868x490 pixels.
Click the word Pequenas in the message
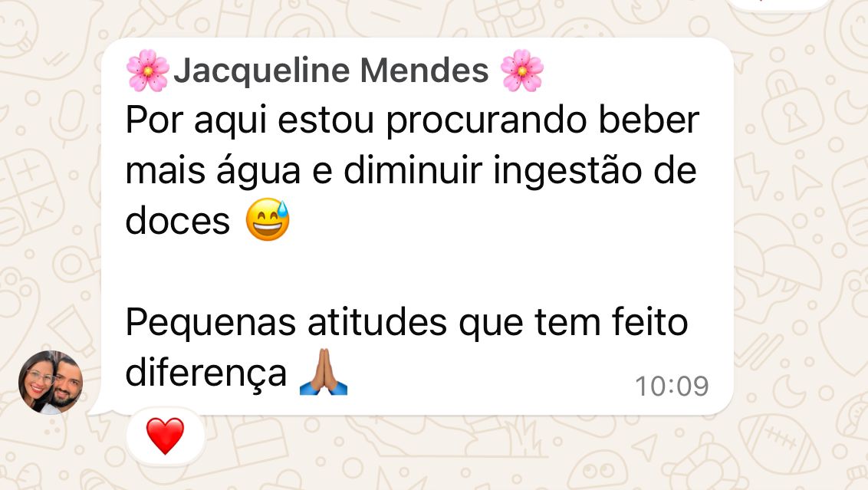tap(210, 324)
